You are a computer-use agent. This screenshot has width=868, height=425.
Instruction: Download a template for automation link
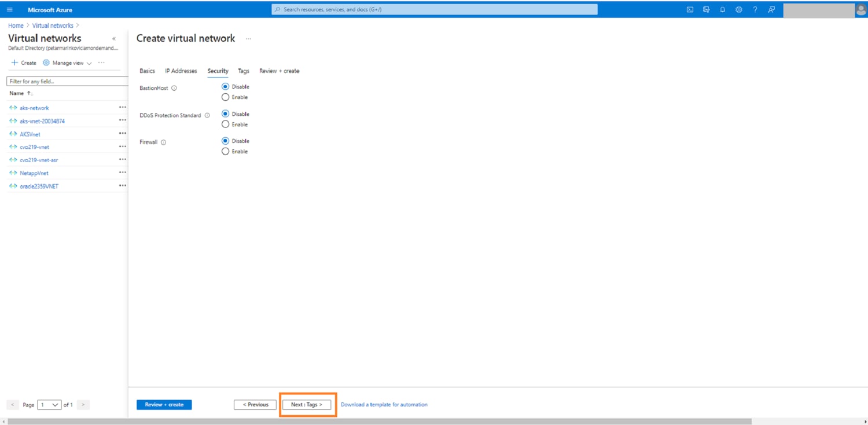click(x=384, y=405)
